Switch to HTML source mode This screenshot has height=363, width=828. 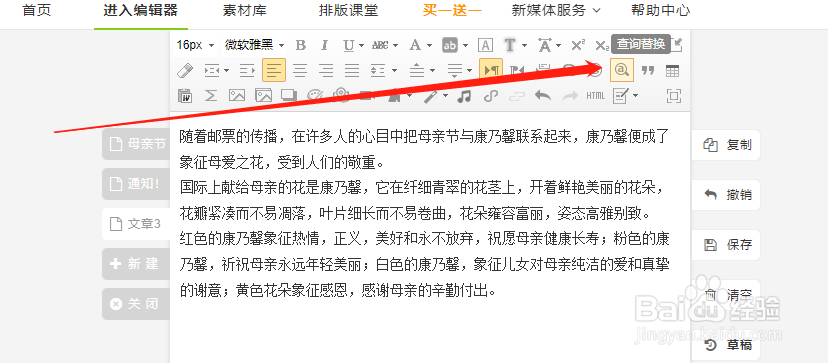[x=596, y=96]
